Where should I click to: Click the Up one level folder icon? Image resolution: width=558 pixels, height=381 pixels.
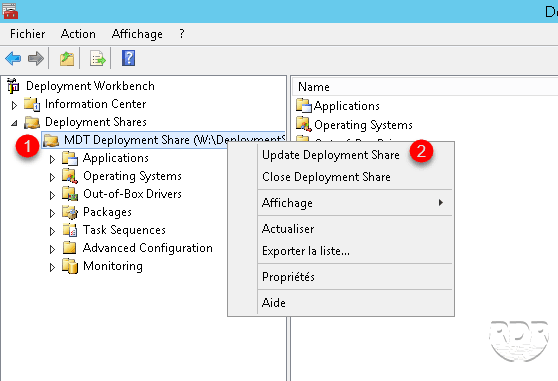coord(67,58)
